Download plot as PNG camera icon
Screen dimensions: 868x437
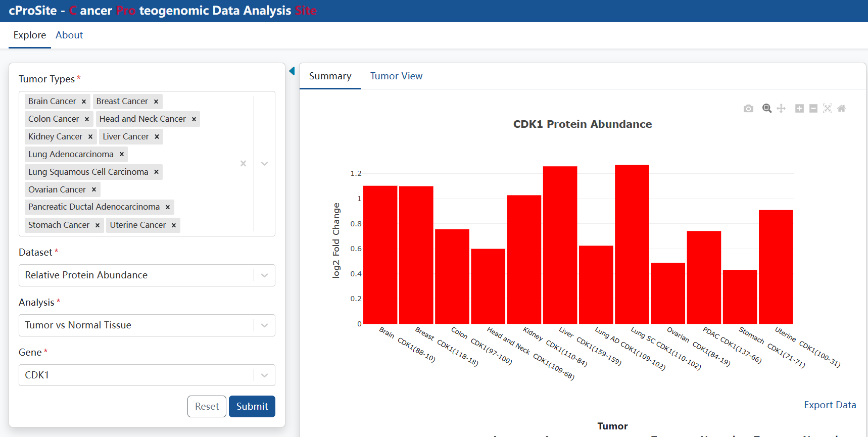click(748, 109)
